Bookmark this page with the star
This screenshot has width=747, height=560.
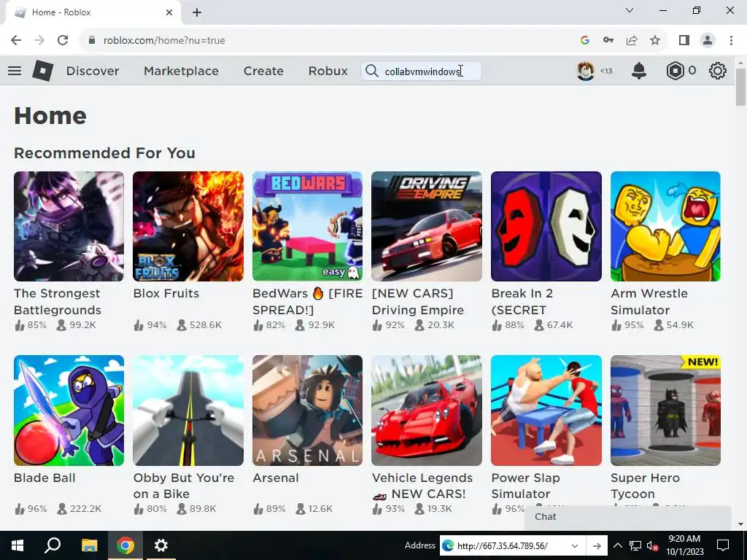click(655, 41)
